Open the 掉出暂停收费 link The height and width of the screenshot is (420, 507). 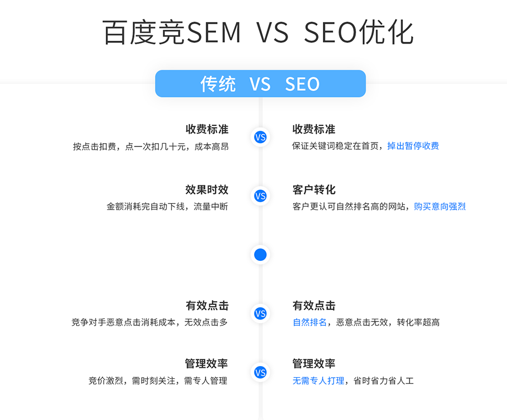point(413,146)
